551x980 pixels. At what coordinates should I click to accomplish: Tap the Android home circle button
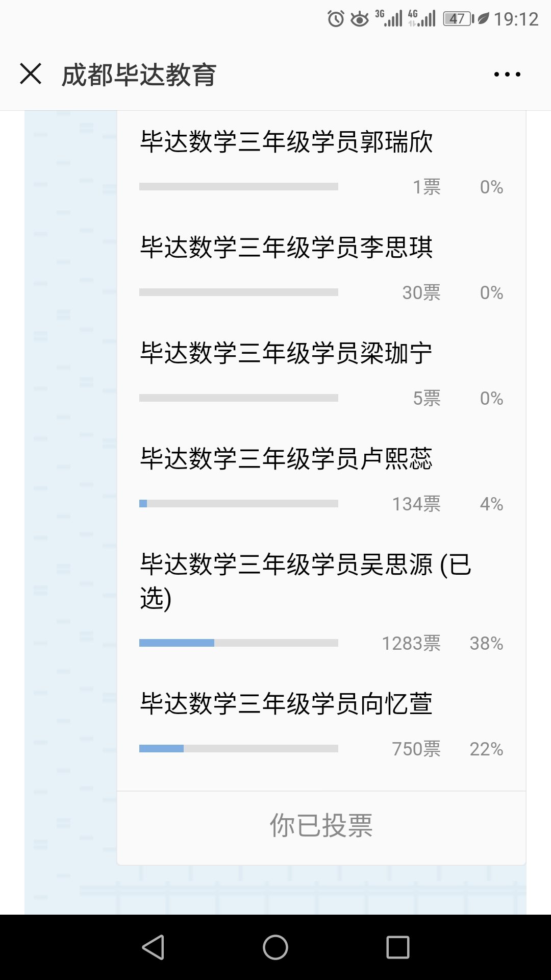coord(275,947)
